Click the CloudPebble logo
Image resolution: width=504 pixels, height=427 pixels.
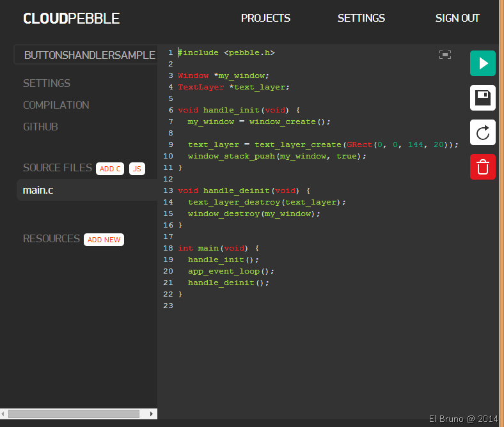coord(71,19)
